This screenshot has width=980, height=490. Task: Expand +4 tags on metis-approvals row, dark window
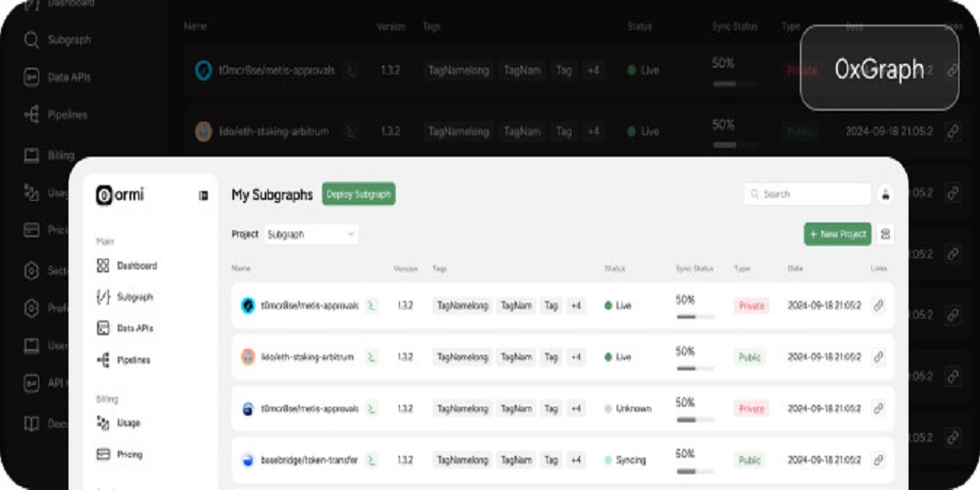(593, 71)
